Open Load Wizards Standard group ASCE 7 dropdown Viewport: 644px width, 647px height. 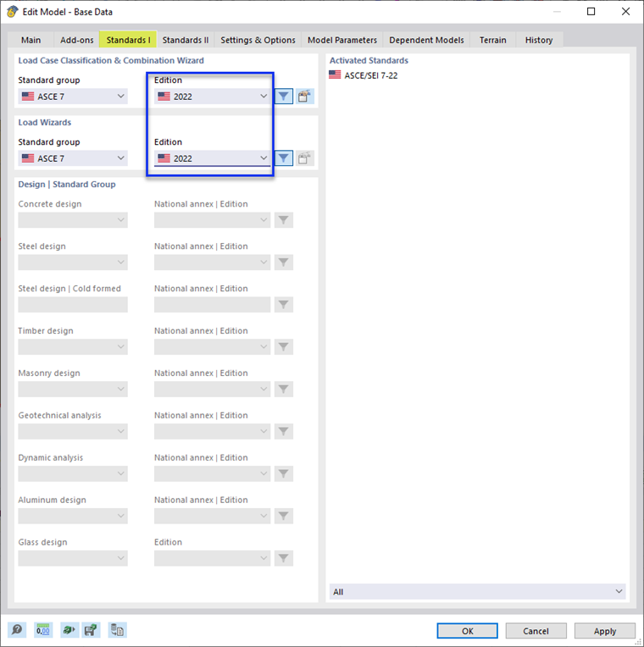tap(73, 158)
